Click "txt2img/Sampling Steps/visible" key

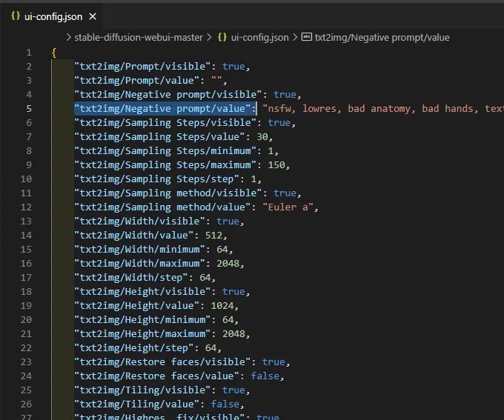[165, 123]
